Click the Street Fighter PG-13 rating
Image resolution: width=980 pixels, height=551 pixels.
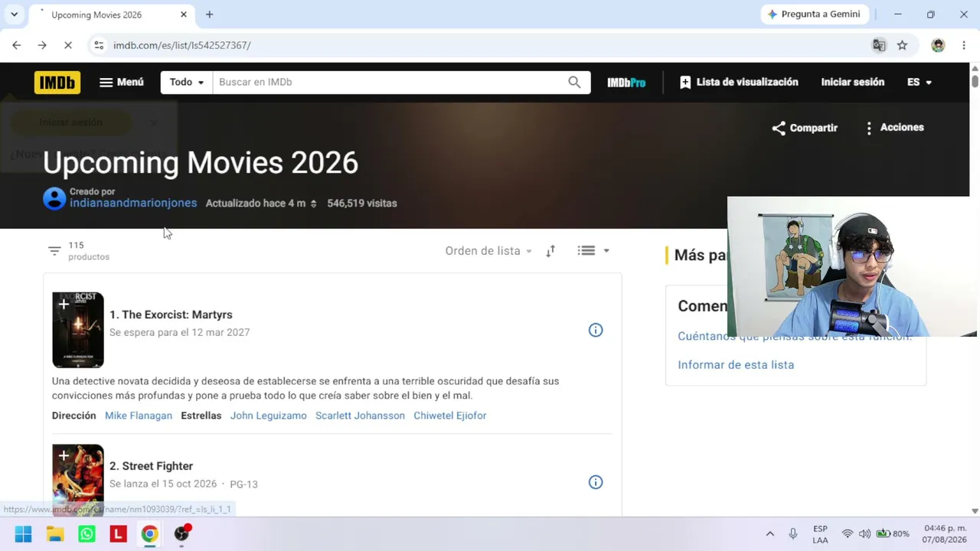tap(243, 484)
